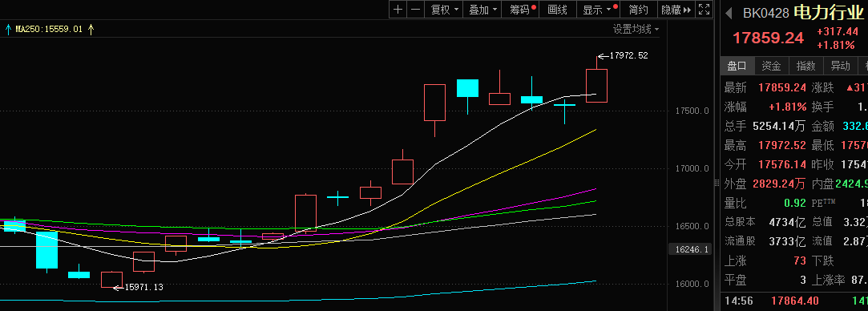Screen dimensions: 868x311
Task: Switch to the 指数 tab
Action: pyautogui.click(x=806, y=66)
